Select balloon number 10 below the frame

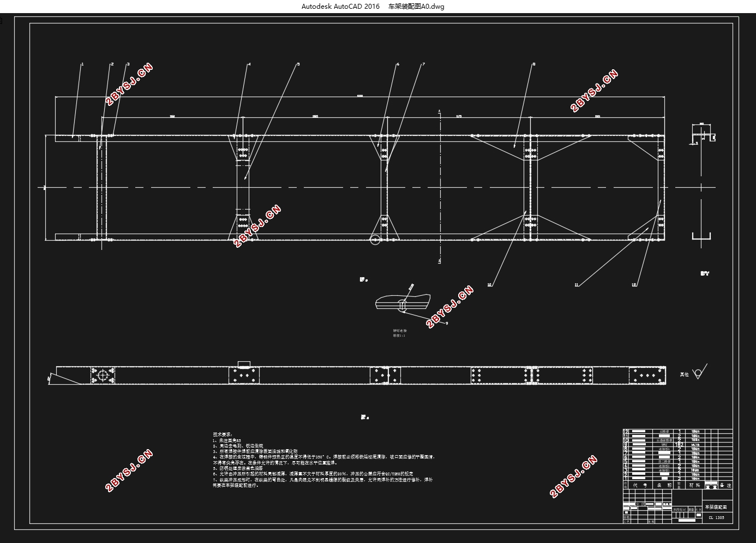[x=489, y=284]
